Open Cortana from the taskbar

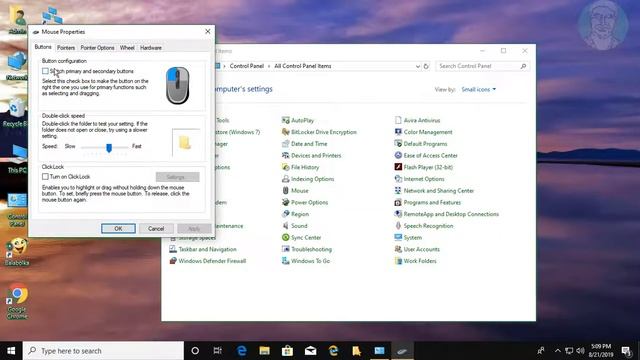tap(195, 351)
